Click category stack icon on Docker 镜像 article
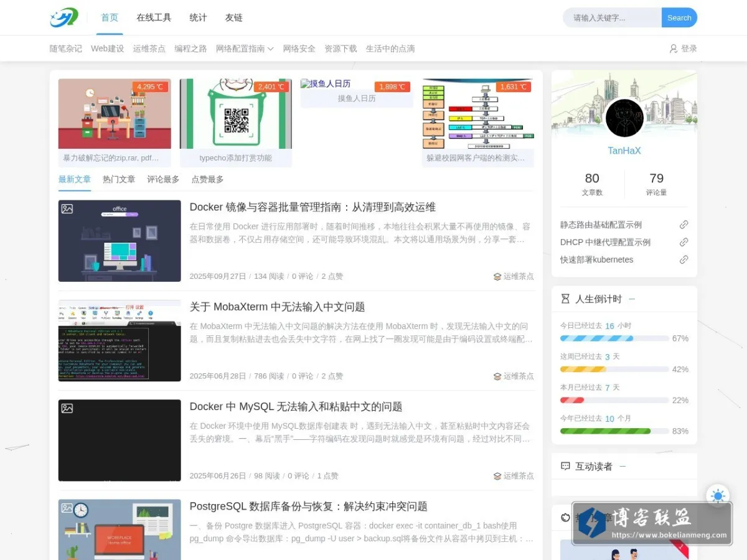This screenshot has width=747, height=560. pyautogui.click(x=497, y=276)
